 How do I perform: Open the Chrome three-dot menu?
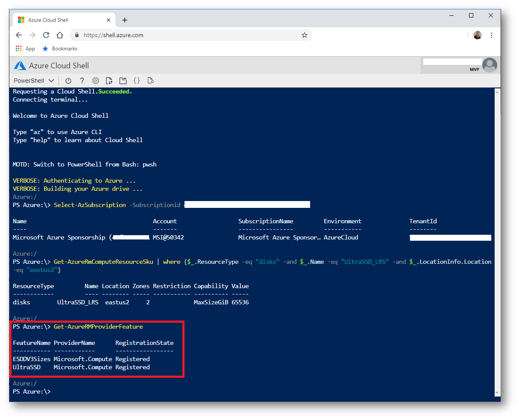coord(491,35)
